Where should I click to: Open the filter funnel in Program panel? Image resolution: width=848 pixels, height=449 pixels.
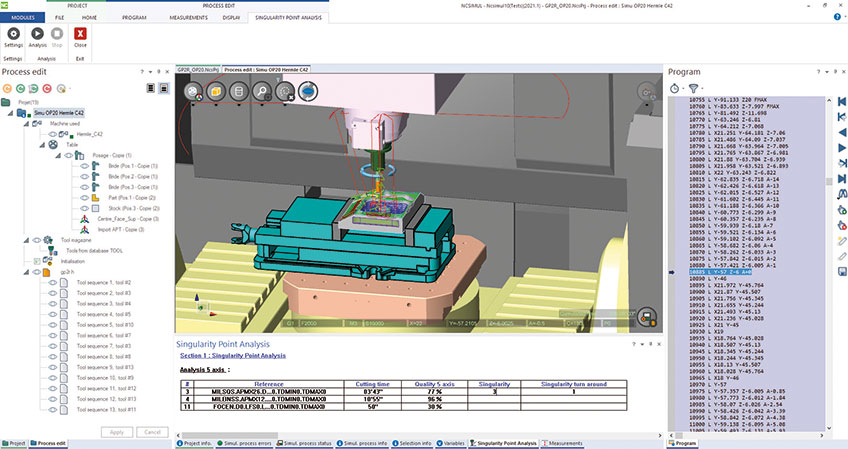click(692, 88)
